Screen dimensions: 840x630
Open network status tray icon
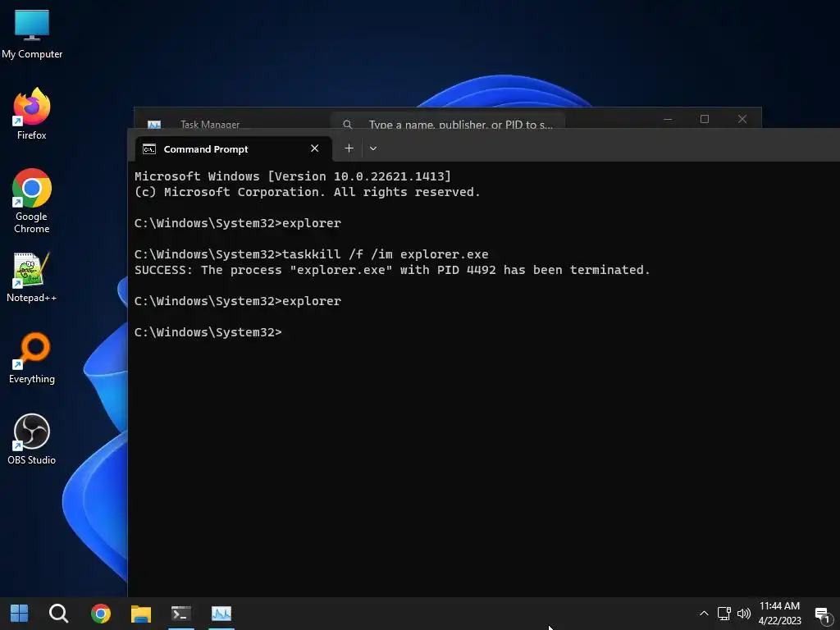click(x=724, y=614)
